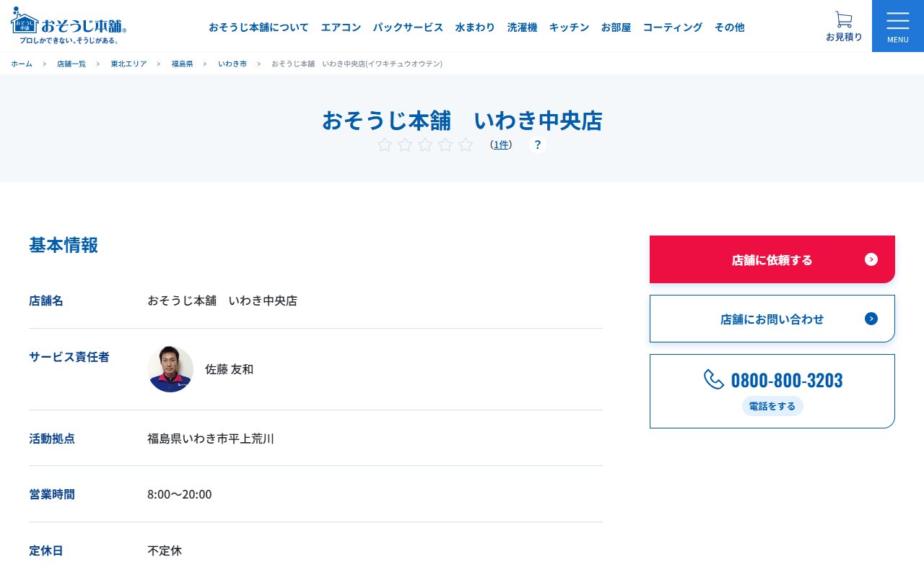The image size is (924, 578).
Task: Click the fifth rating star
Action: (x=466, y=144)
